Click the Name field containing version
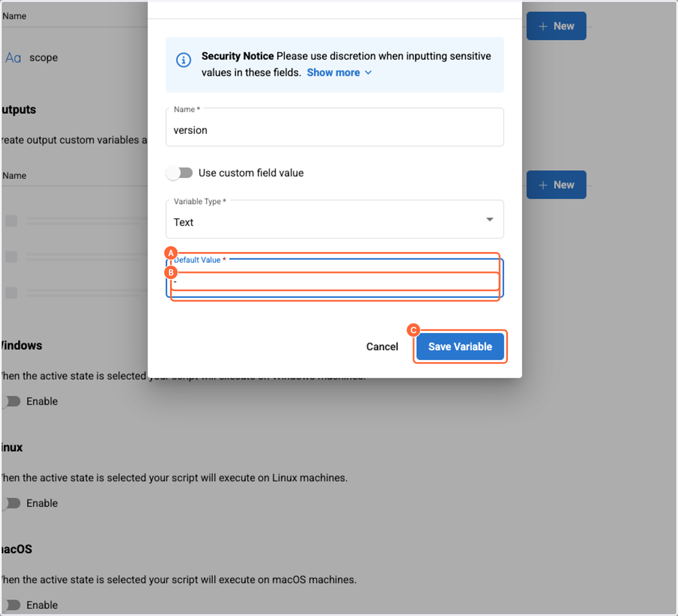The width and height of the screenshot is (678, 616). 334,127
